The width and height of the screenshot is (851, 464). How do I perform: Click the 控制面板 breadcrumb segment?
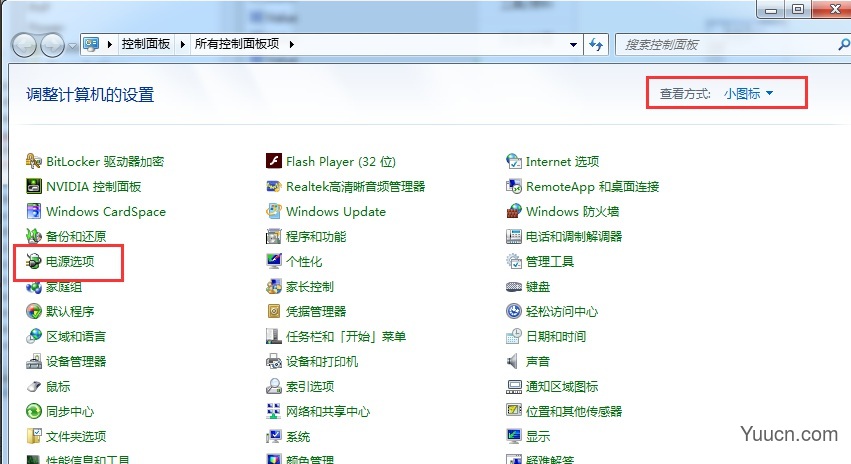tap(146, 44)
